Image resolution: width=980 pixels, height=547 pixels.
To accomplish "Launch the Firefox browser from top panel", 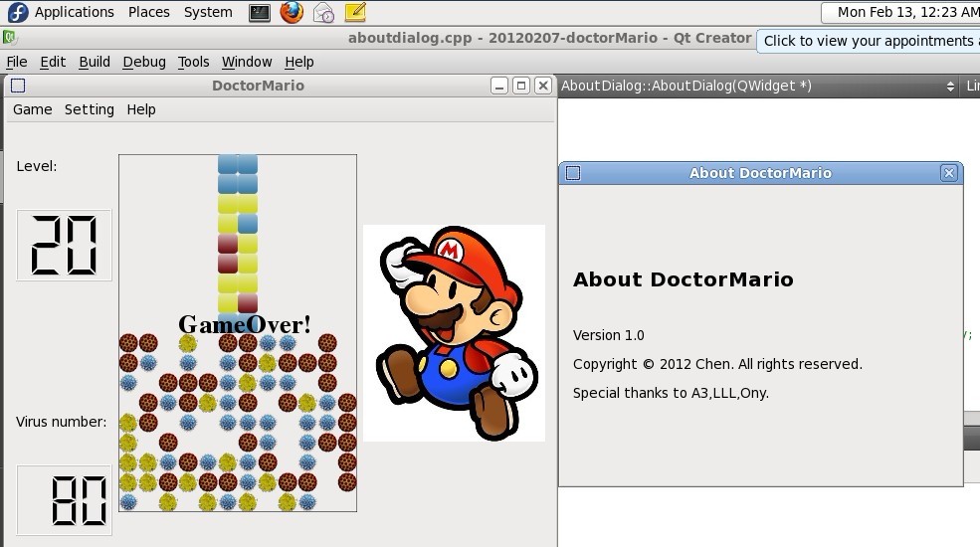I will pos(292,12).
